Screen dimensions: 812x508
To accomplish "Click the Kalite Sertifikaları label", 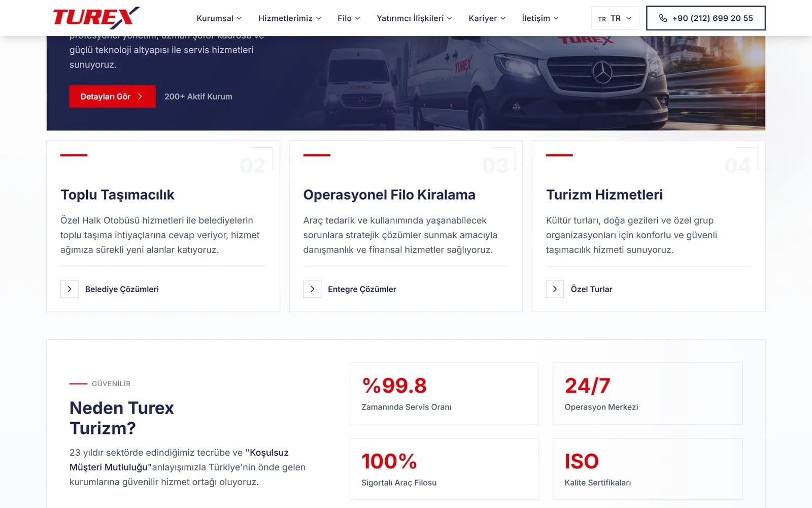I will coord(598,483).
